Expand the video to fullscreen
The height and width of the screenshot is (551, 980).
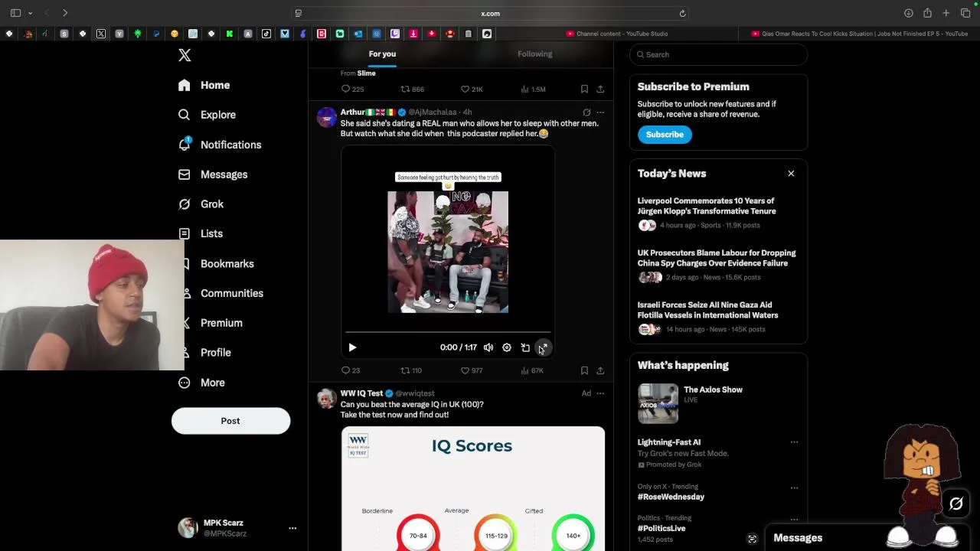pos(543,347)
